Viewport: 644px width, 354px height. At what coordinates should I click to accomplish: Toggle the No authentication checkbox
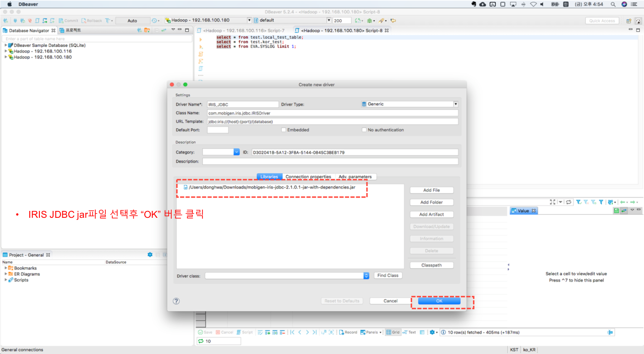364,130
